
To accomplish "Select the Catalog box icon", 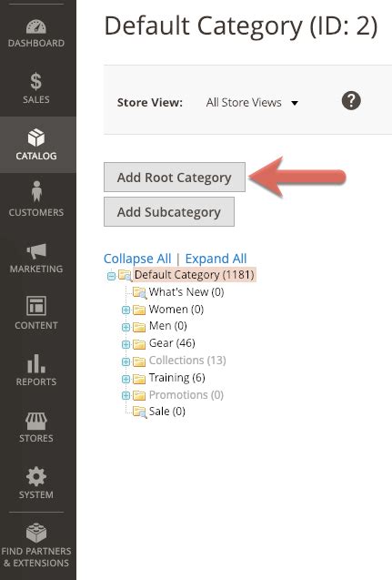I will 35,137.
